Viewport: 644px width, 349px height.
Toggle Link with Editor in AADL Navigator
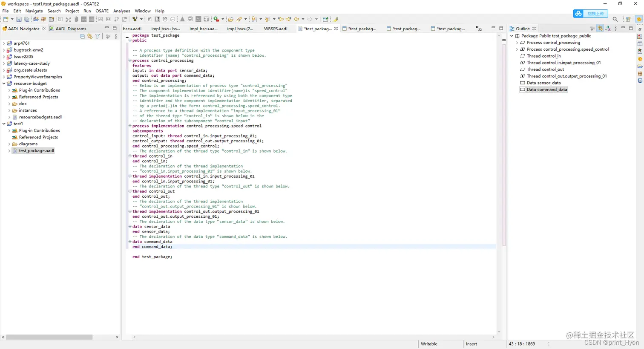[x=90, y=37]
